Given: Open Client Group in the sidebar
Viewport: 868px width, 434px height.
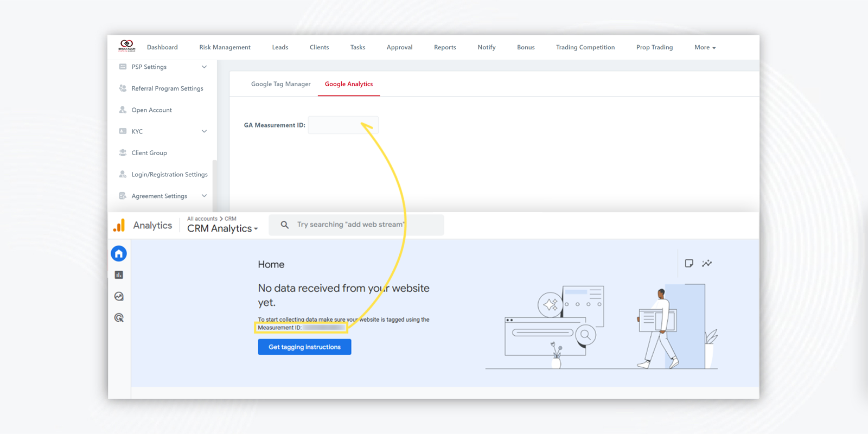Looking at the screenshot, I should coord(149,153).
